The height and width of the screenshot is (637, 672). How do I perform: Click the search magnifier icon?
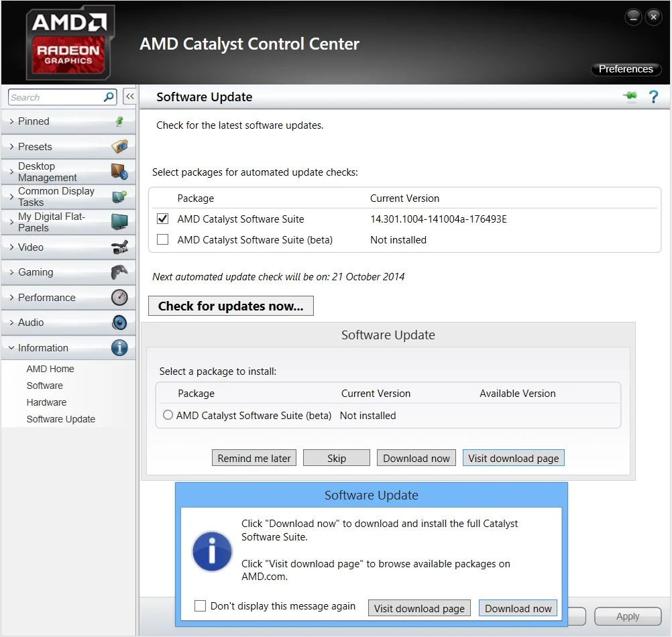coord(109,97)
